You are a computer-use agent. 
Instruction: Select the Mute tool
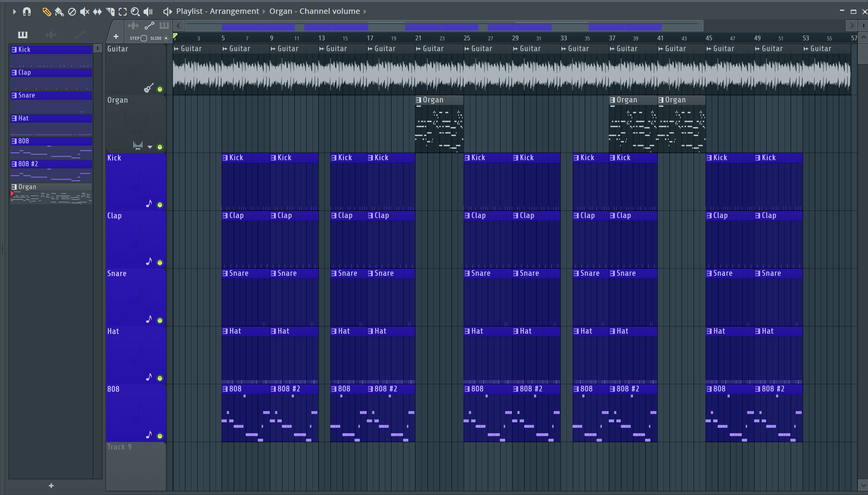click(84, 12)
